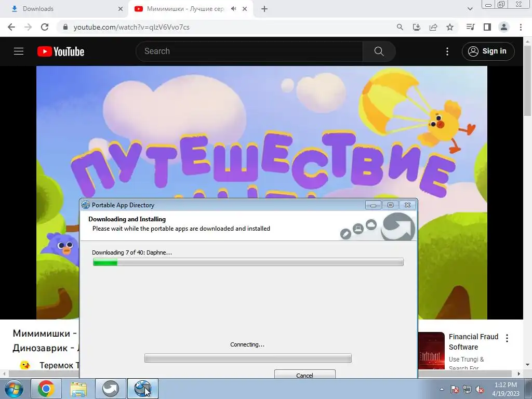Click the padlock site info icon
Screen dimensions: 532x399
click(65, 27)
